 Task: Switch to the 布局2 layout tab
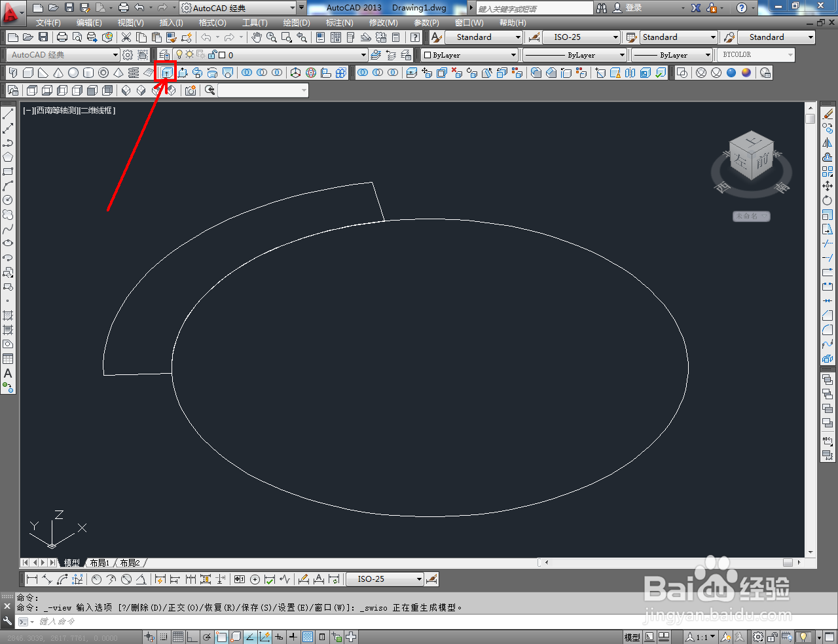click(130, 563)
